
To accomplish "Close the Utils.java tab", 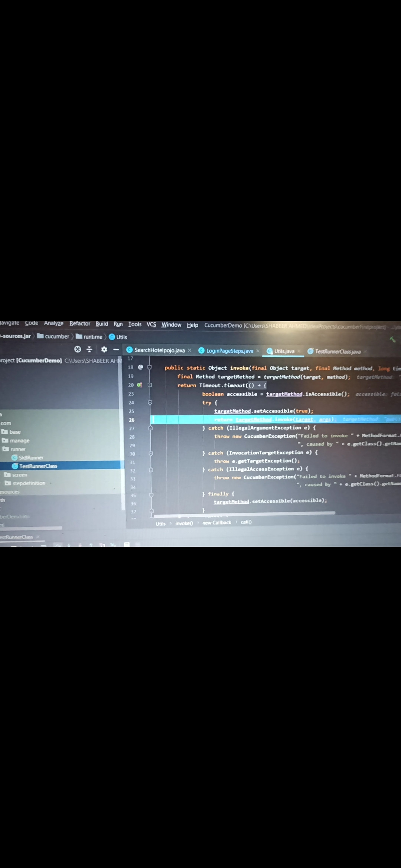I will pyautogui.click(x=299, y=351).
